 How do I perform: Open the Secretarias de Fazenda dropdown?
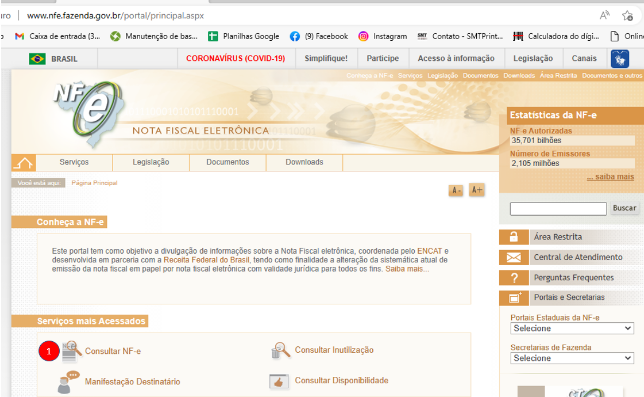pyautogui.click(x=572, y=358)
